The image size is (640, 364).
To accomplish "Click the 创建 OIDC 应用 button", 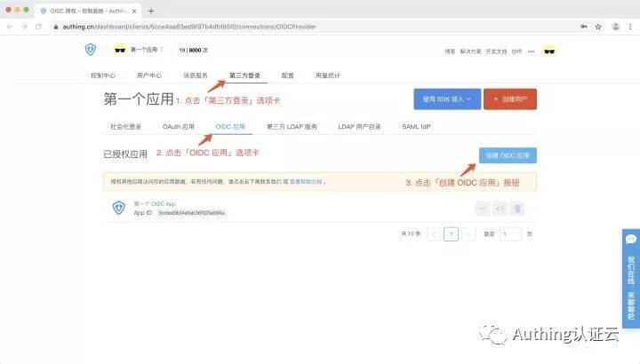I will tap(508, 155).
